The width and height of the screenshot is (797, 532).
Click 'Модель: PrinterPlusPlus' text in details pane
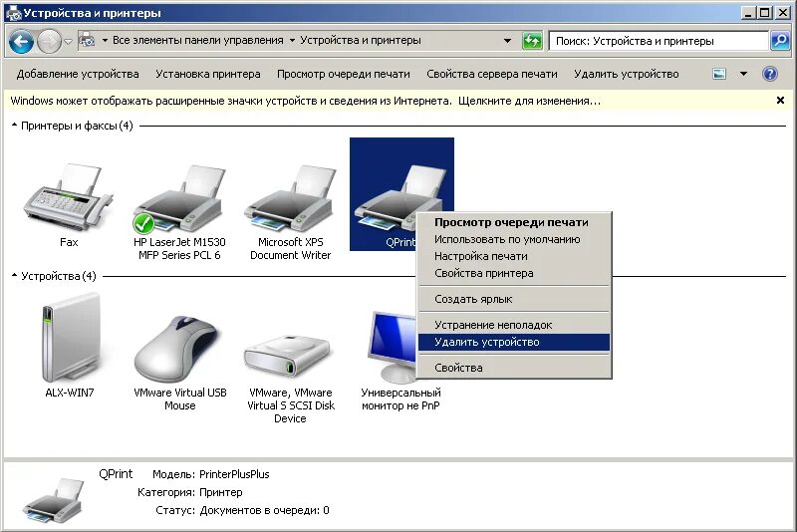point(211,474)
